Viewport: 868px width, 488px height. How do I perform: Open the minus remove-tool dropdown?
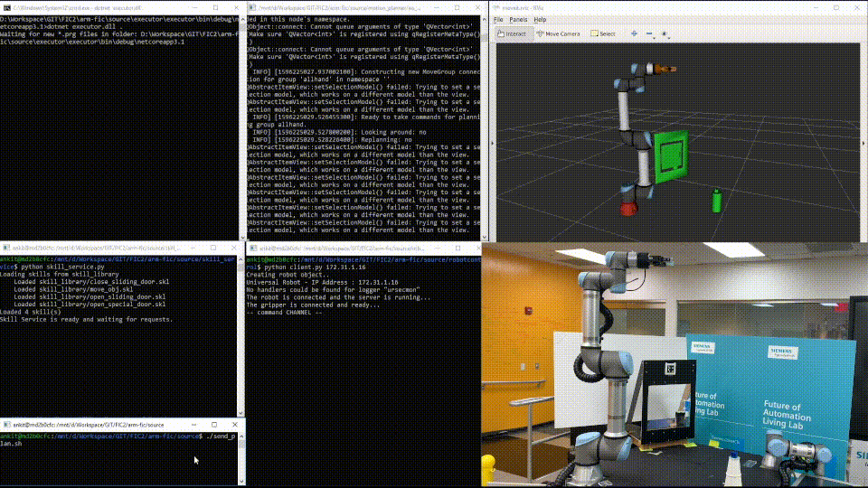tap(651, 33)
